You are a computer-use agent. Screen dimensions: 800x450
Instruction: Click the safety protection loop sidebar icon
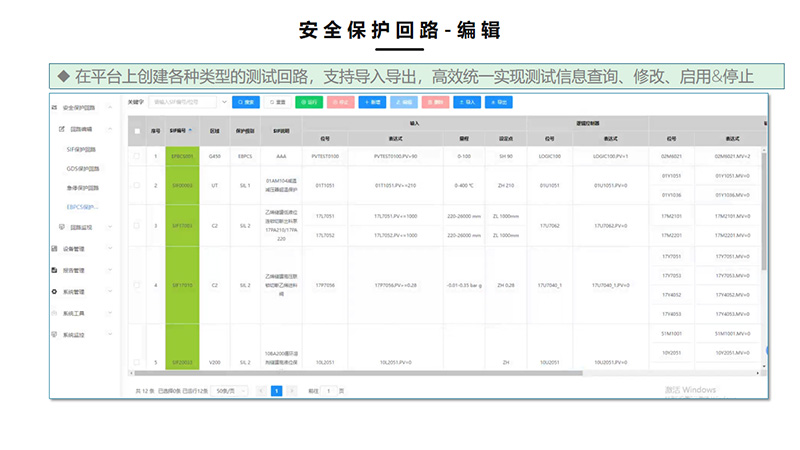(x=54, y=108)
